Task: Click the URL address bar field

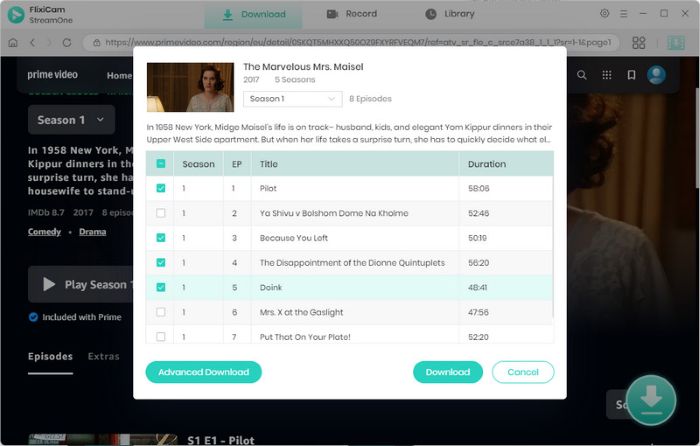Action: click(351, 42)
